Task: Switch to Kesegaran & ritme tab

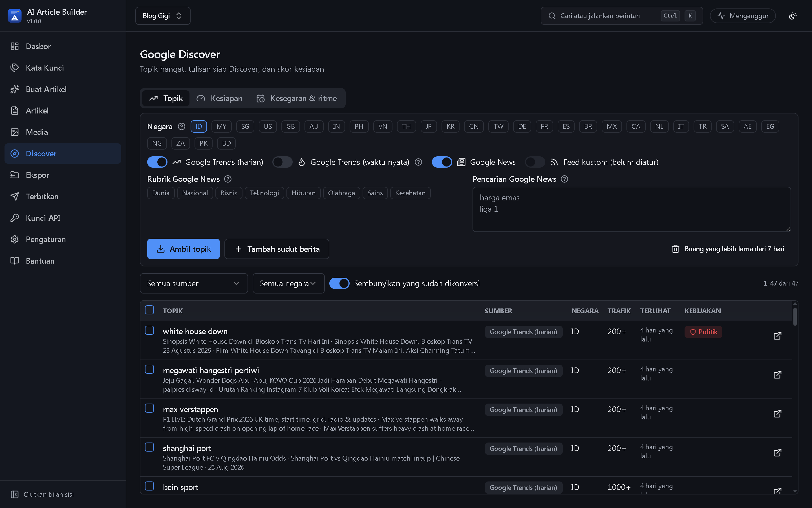Action: pyautogui.click(x=297, y=98)
